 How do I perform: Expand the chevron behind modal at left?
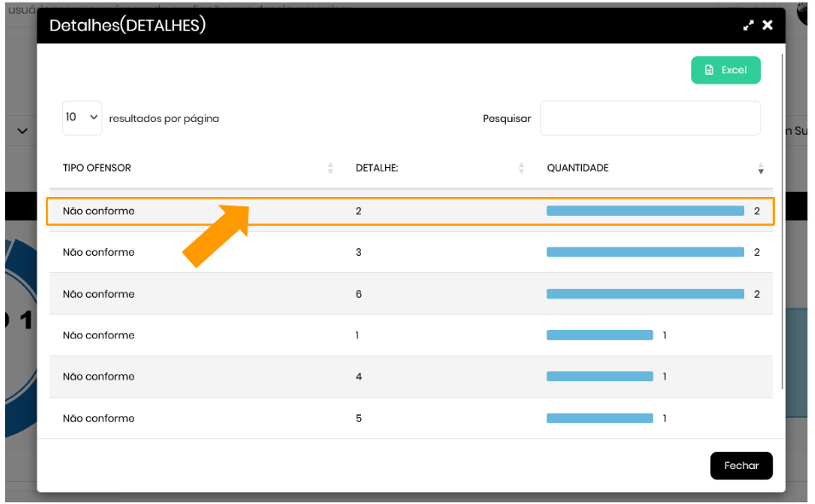pyautogui.click(x=22, y=131)
